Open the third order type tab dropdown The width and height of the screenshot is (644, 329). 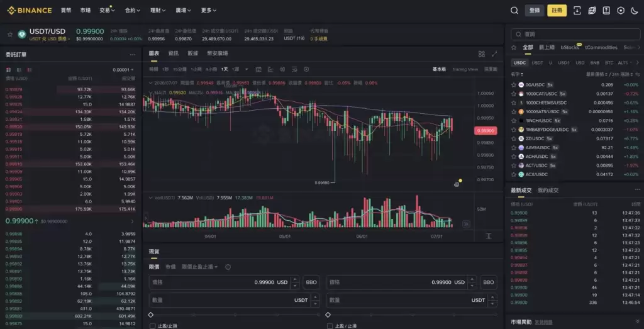pos(199,267)
